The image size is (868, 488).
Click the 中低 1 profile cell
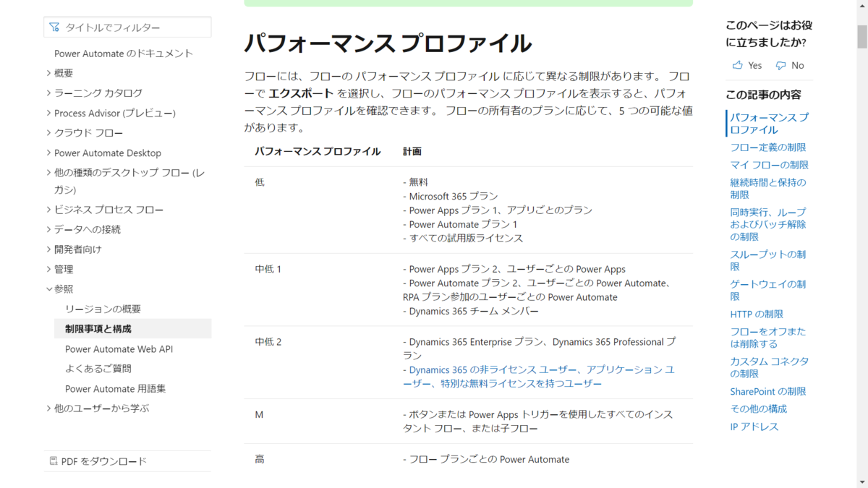(x=268, y=269)
